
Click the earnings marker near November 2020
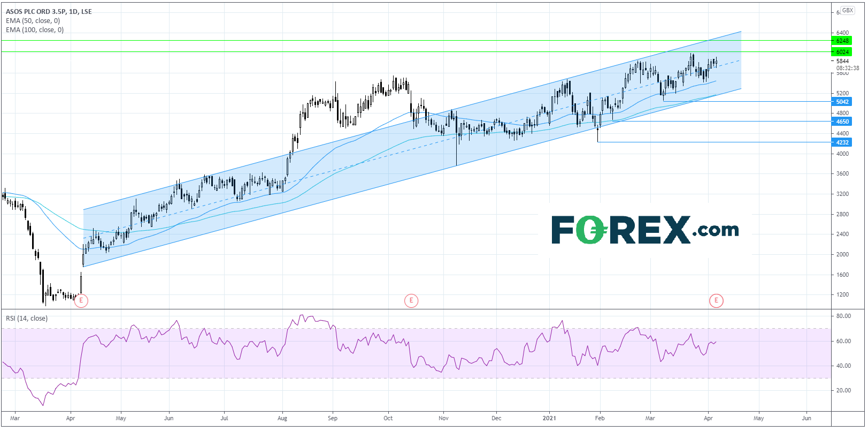(x=411, y=301)
